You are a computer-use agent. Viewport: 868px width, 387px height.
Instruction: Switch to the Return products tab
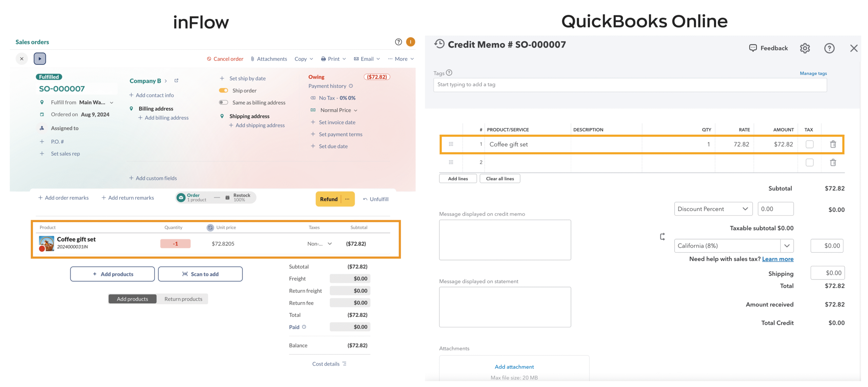183,299
